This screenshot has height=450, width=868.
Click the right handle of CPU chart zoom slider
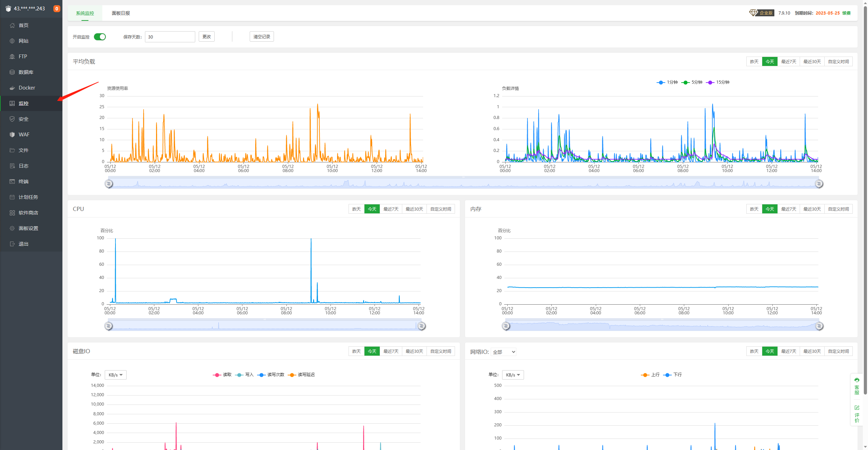tap(421, 326)
